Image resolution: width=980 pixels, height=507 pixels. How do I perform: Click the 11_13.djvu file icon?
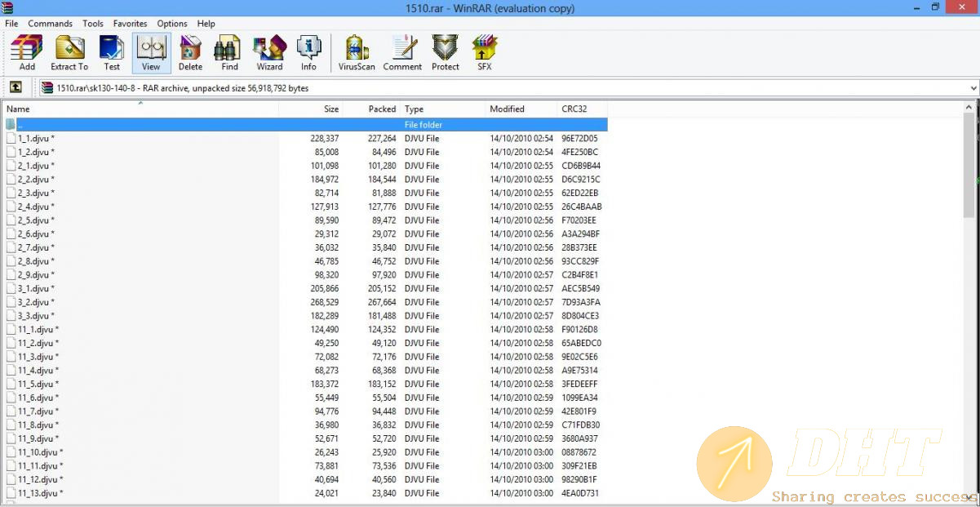(11, 493)
